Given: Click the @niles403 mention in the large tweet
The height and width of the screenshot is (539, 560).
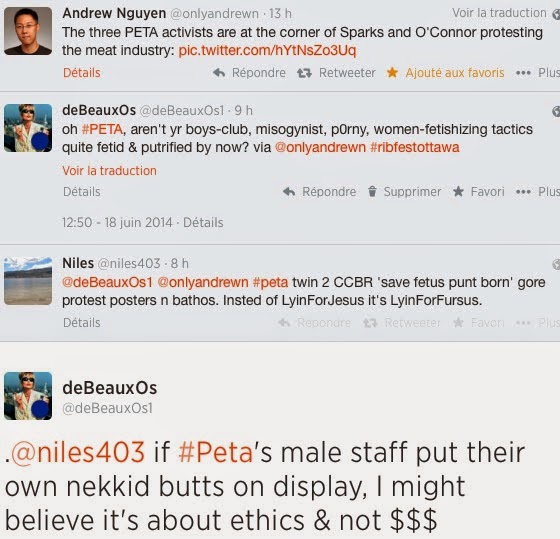Looking at the screenshot, I should (78, 453).
